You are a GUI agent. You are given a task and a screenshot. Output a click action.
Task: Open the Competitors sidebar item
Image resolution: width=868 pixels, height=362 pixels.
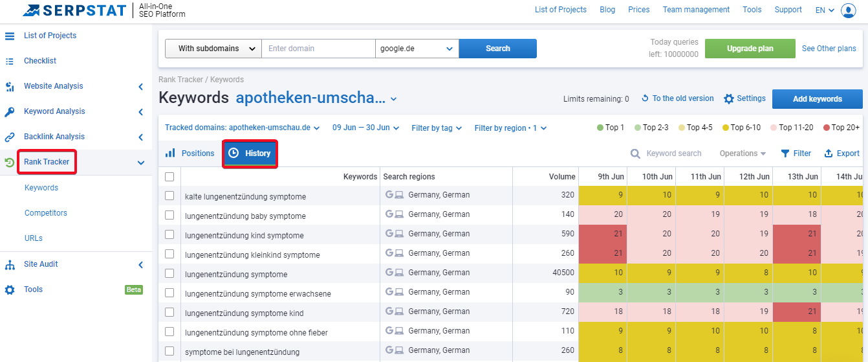tap(46, 213)
